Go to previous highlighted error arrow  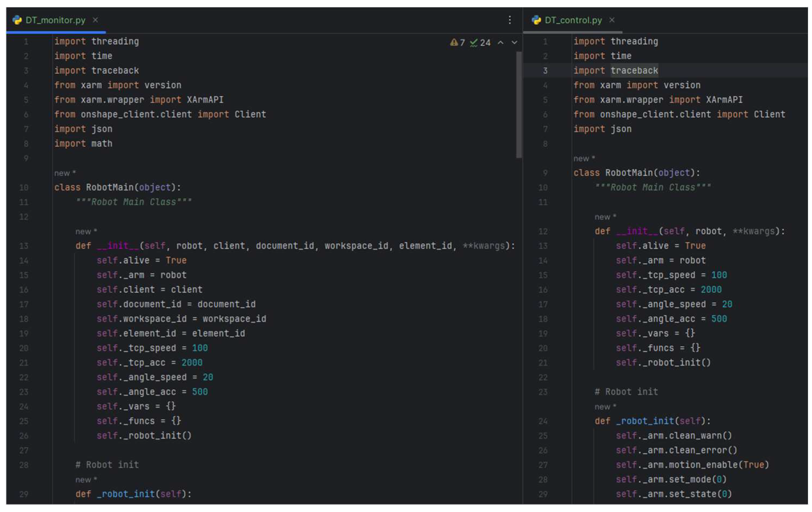coord(501,42)
